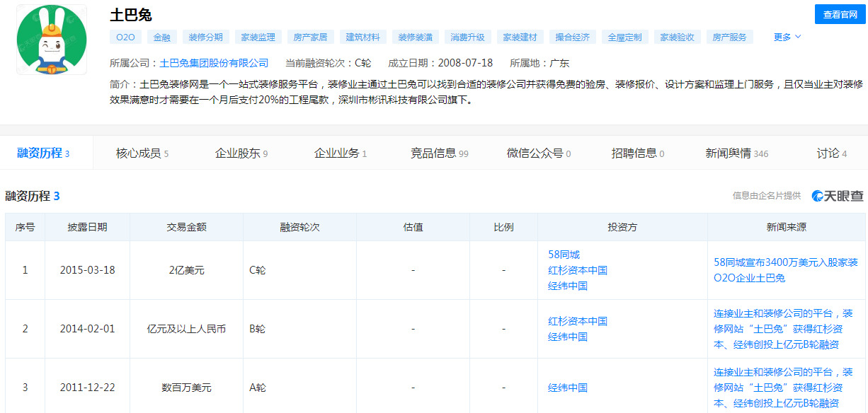Image resolution: width=868 pixels, height=413 pixels.
Task: Click the 2亿美元 amount cell
Action: (x=187, y=270)
